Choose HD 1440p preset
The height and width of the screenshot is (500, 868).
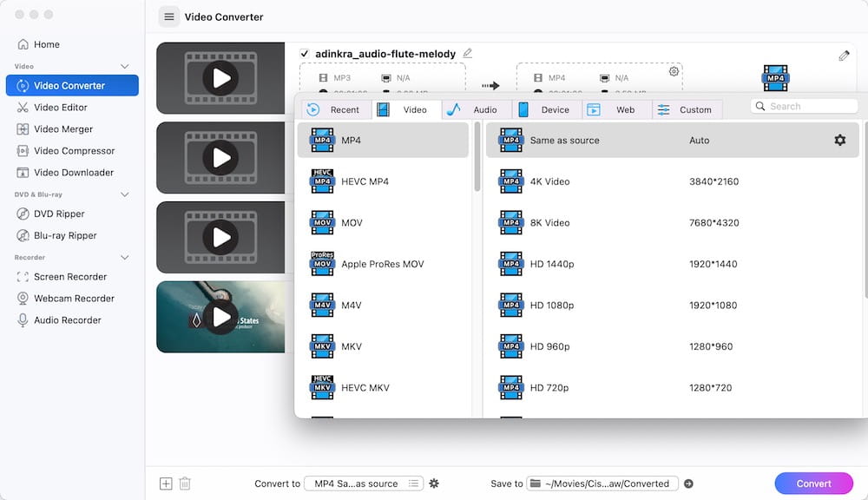pyautogui.click(x=672, y=264)
